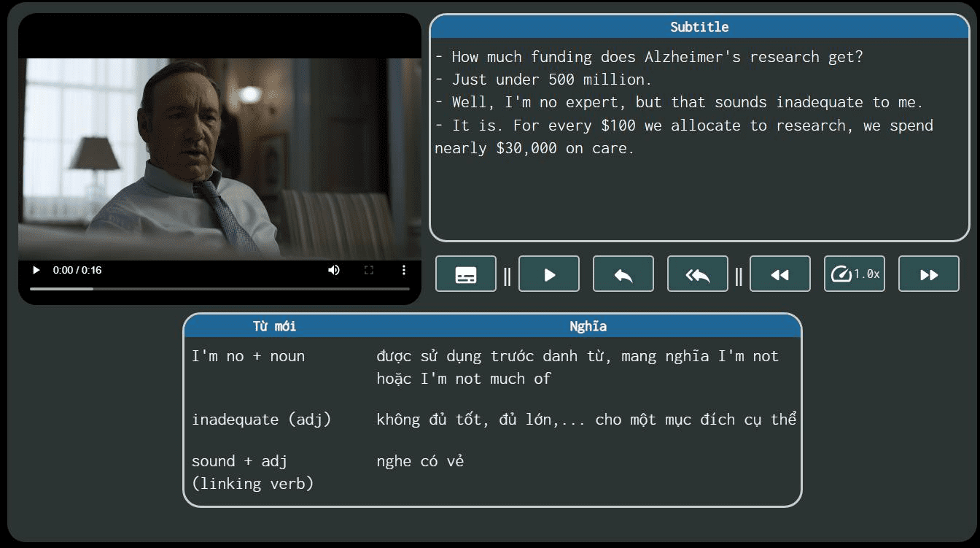Click the fast-forward button
This screenshot has height=548, width=980.
pyautogui.click(x=929, y=274)
